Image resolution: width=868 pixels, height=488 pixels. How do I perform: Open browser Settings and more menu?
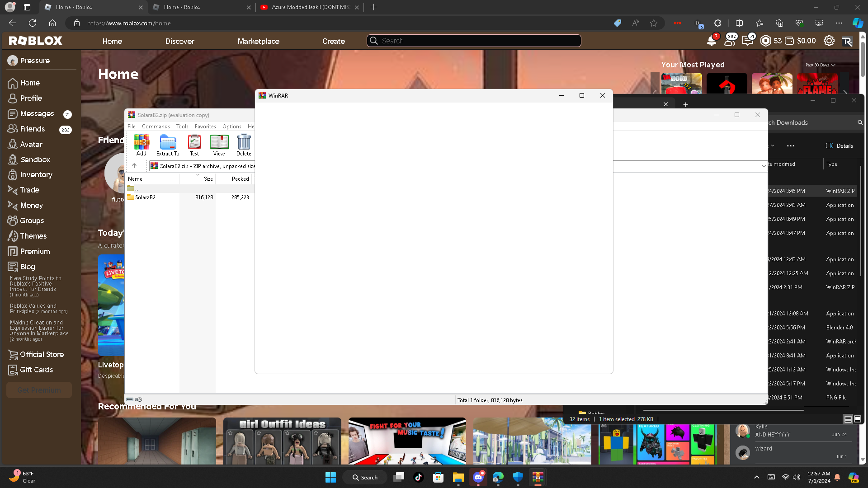[839, 23]
